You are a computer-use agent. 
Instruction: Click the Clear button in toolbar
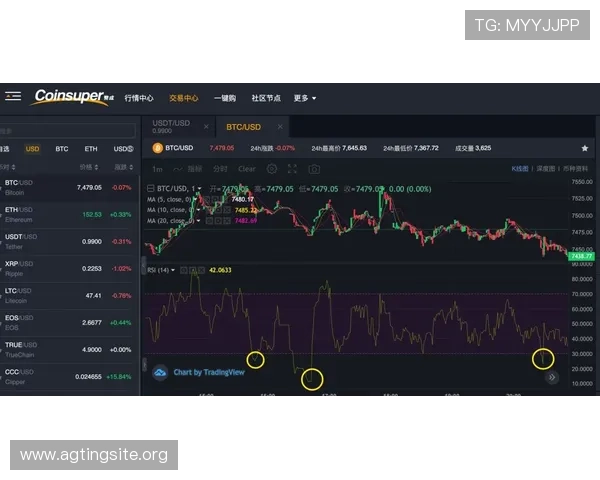click(247, 169)
